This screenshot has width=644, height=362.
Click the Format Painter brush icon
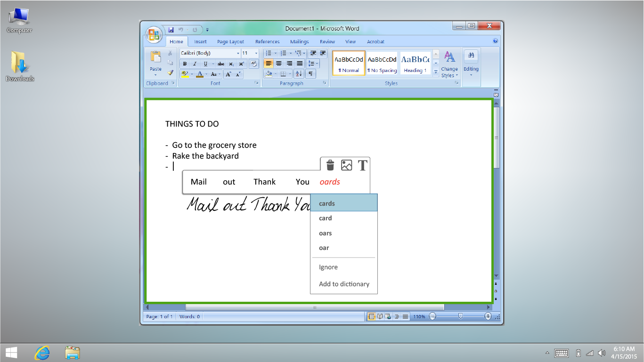coord(170,73)
